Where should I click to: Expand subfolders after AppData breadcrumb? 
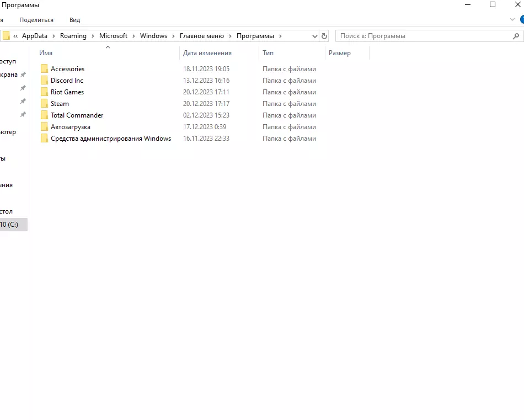[54, 36]
